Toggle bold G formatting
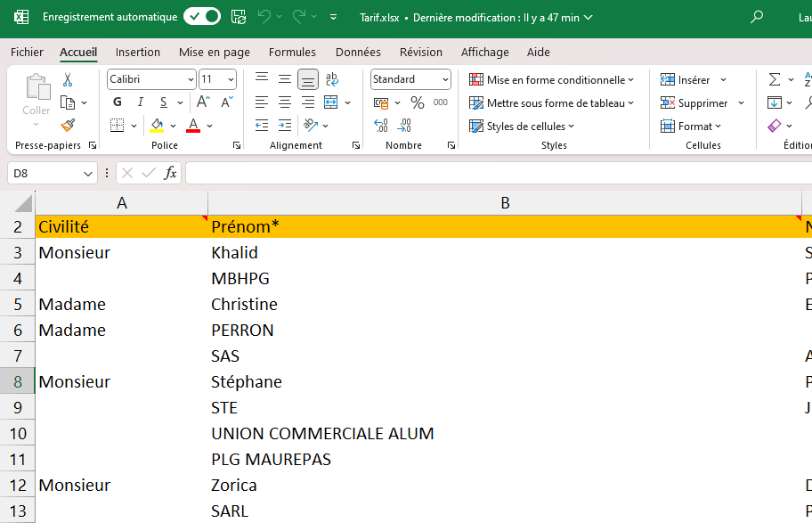The width and height of the screenshot is (812, 523). click(118, 102)
